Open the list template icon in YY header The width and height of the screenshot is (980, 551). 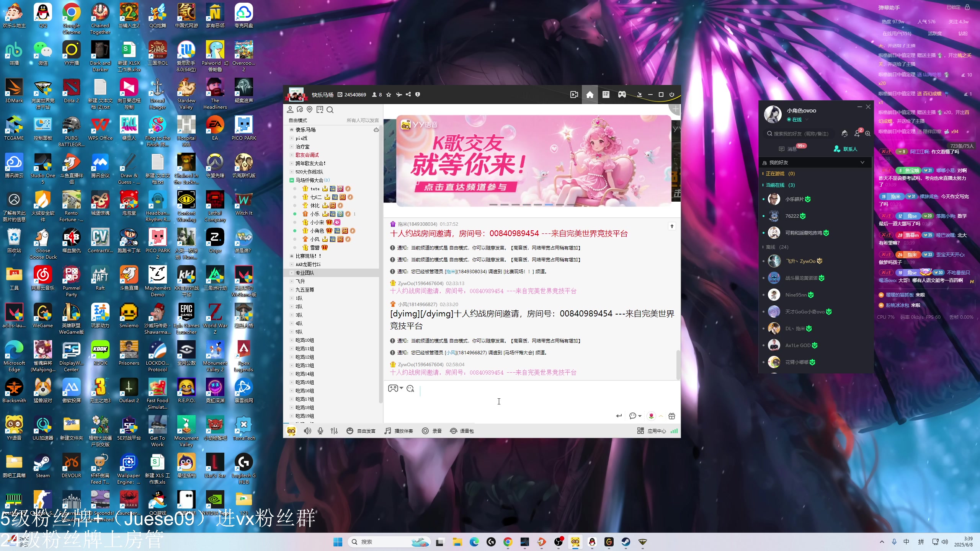(x=606, y=95)
